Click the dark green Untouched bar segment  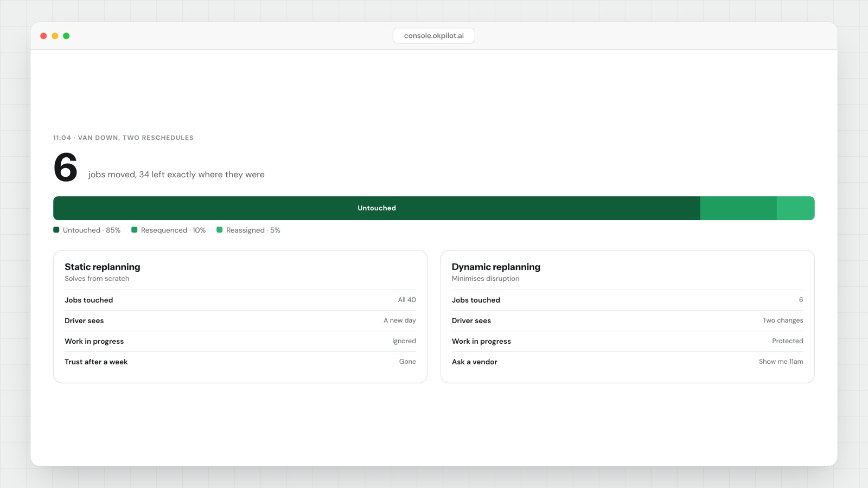pyautogui.click(x=376, y=208)
